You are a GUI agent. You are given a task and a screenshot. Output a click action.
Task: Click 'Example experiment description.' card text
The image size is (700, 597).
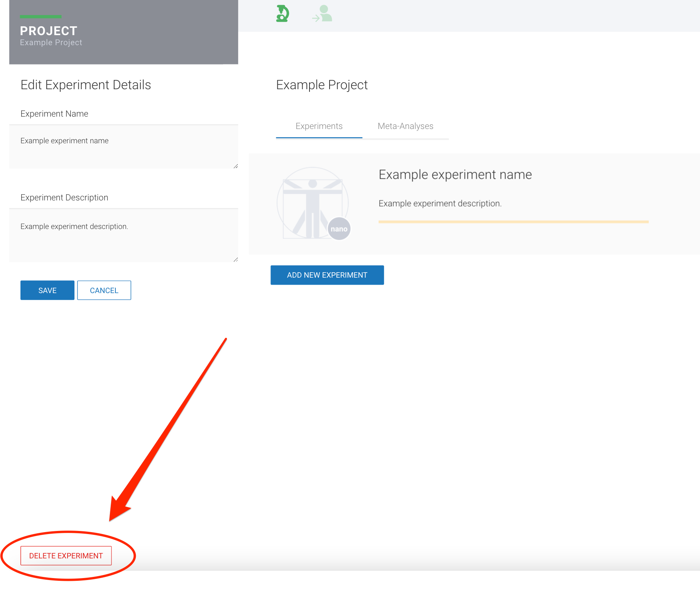tap(440, 204)
